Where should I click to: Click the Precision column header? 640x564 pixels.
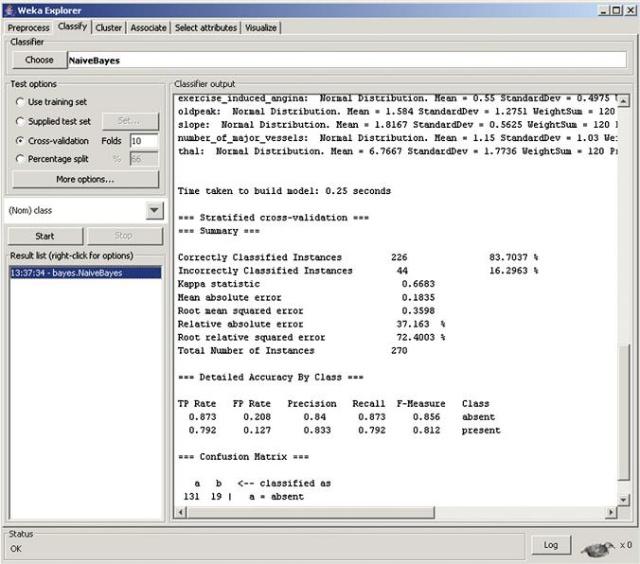point(312,404)
